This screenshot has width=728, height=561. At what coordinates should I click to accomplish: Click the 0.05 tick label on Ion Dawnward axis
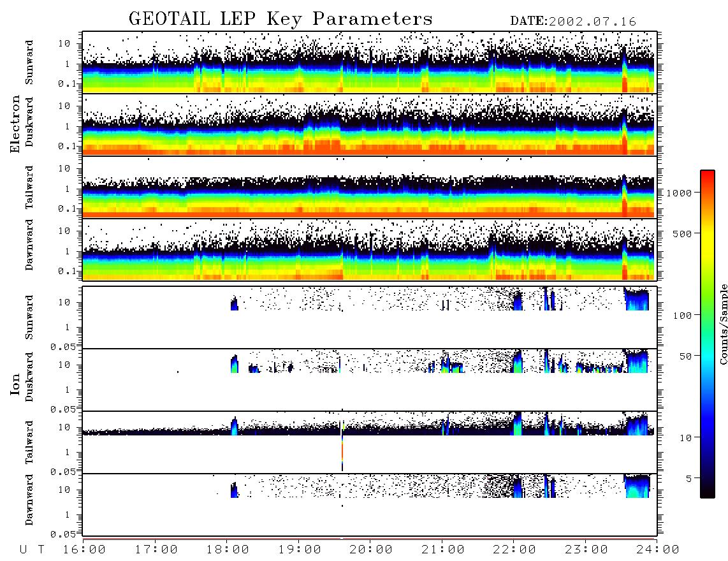(63, 534)
